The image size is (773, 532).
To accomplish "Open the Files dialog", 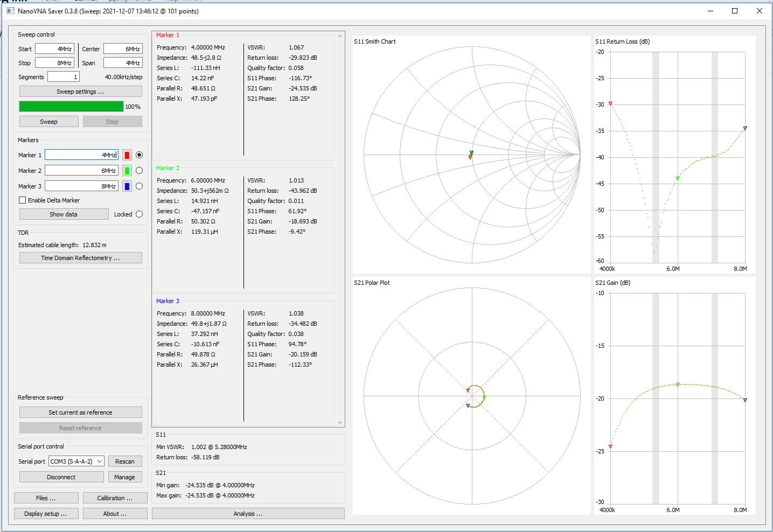I will (46, 498).
